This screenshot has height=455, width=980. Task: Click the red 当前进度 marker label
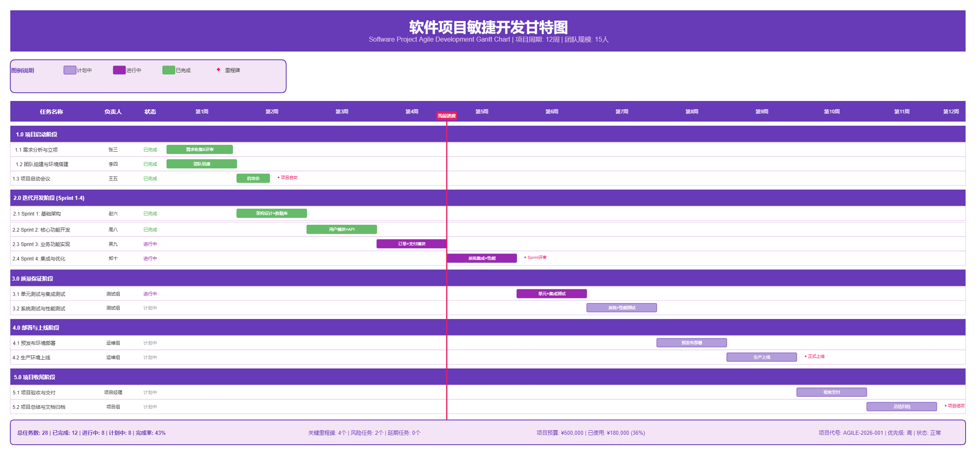click(x=446, y=116)
